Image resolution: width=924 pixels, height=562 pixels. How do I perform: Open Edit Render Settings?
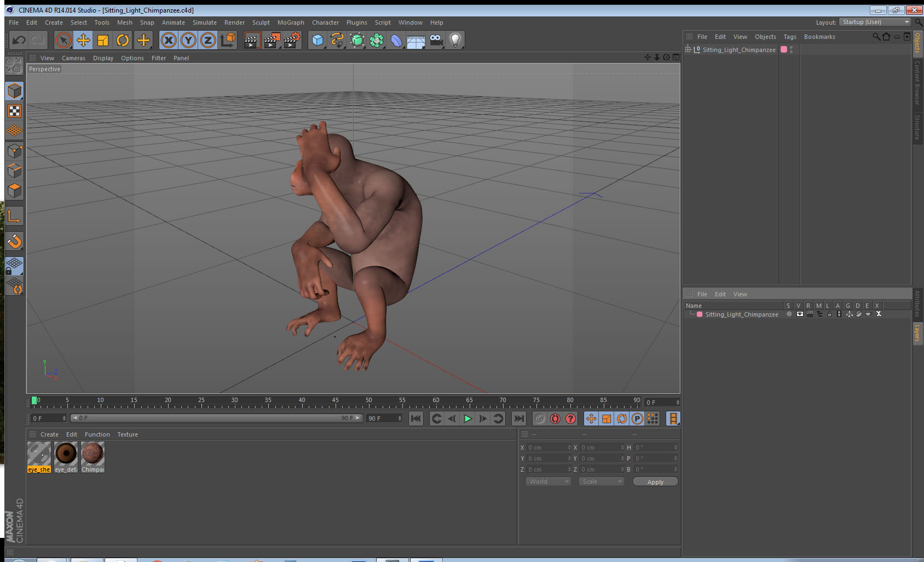coord(292,40)
